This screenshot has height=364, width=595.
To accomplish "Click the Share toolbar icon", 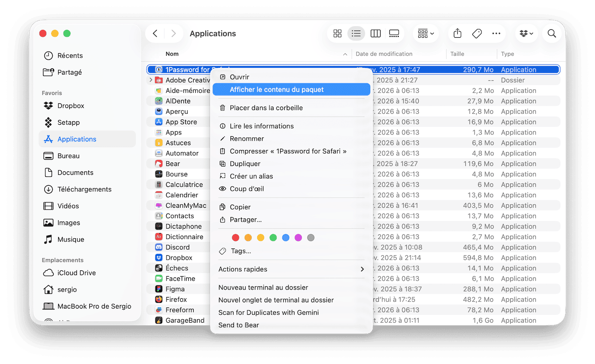I will click(x=458, y=34).
